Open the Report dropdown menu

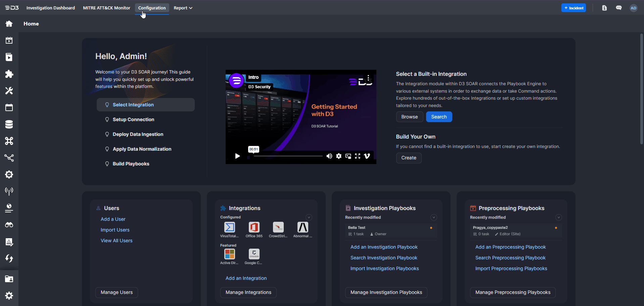coord(183,8)
